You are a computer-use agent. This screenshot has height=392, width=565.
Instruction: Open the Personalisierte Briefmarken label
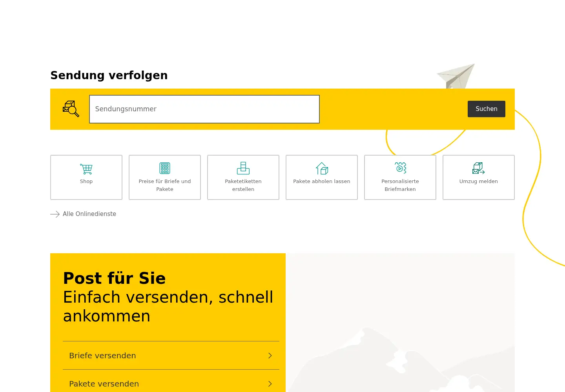click(x=400, y=185)
